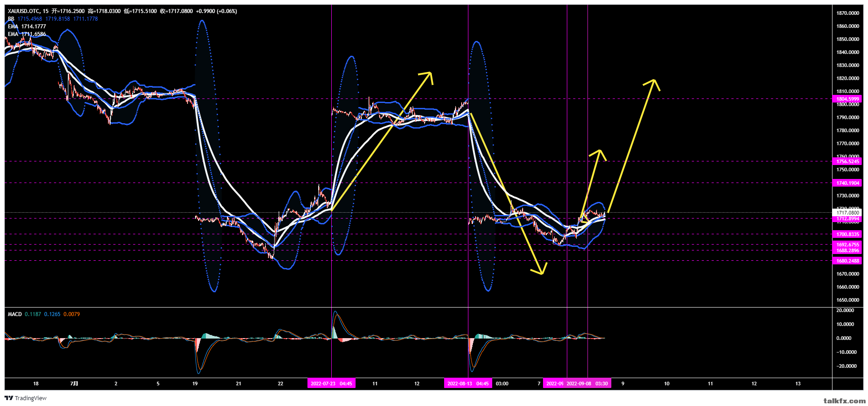The image size is (868, 406).
Task: Click the 1850.0000 price axis tick
Action: click(x=848, y=39)
